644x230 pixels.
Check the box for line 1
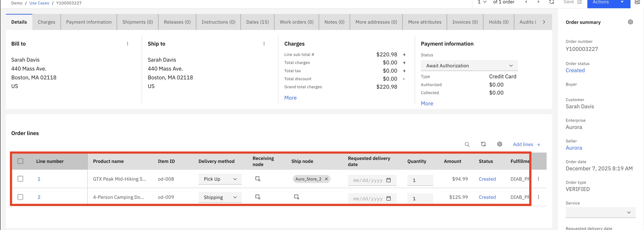pyautogui.click(x=21, y=179)
